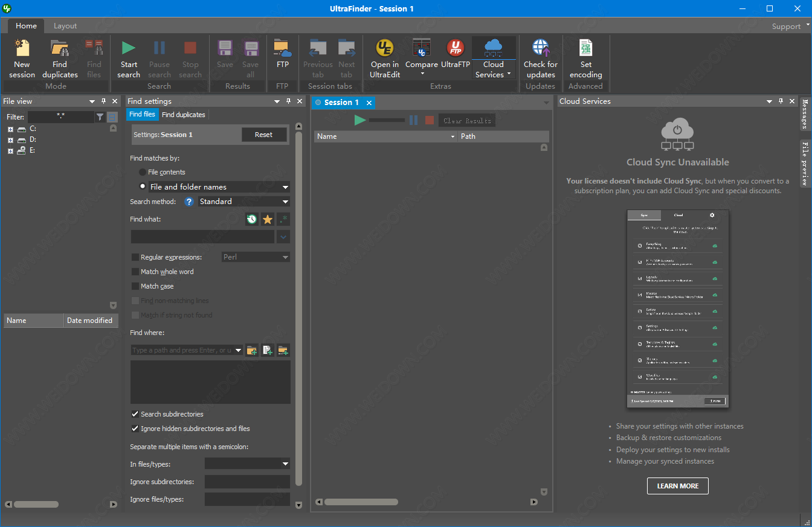
Task: Open the Name column header dropdown in results
Action: coord(453,137)
